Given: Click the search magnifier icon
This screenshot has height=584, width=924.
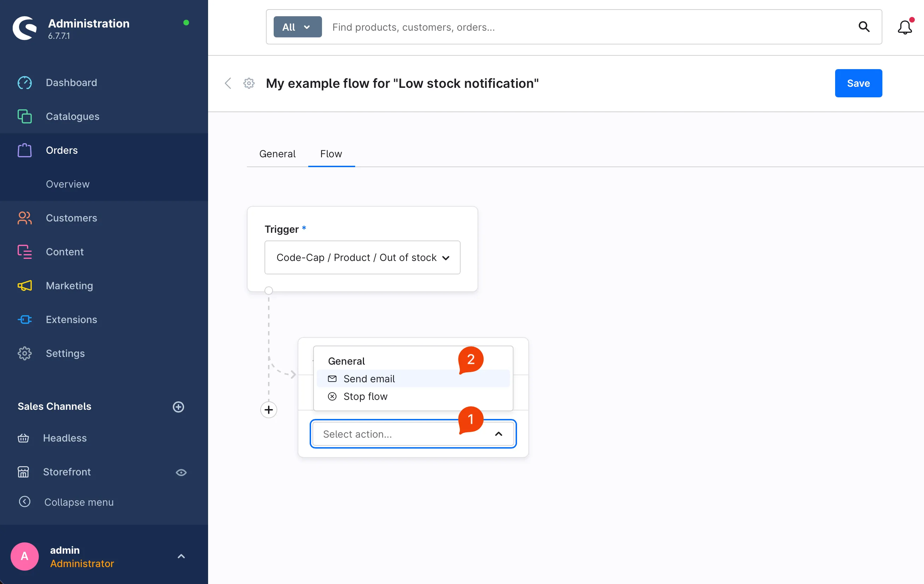Looking at the screenshot, I should (864, 27).
